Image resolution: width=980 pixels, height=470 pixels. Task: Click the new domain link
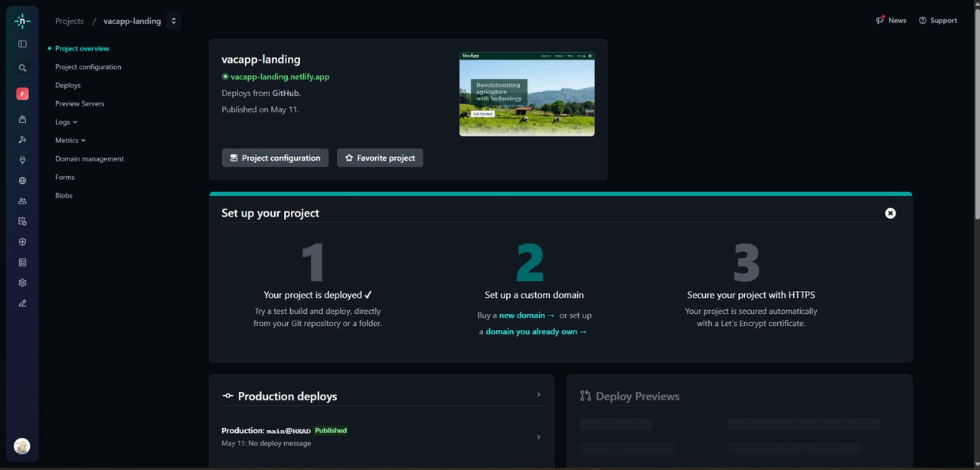(527, 315)
